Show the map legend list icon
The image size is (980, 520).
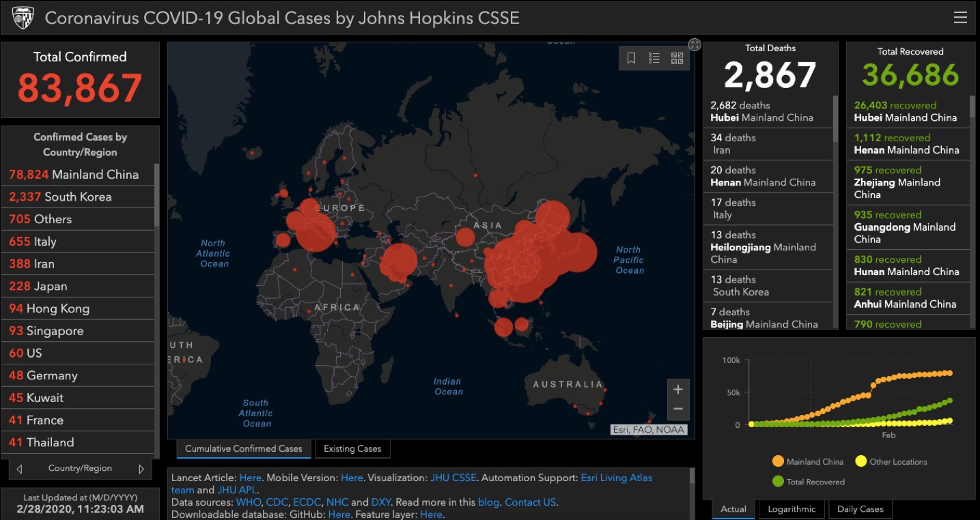point(654,59)
